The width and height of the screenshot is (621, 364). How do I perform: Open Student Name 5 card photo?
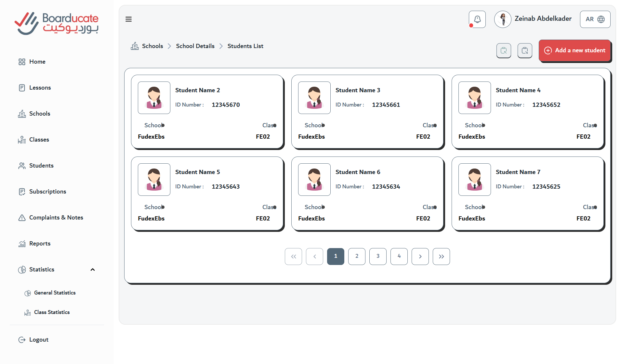[154, 180]
